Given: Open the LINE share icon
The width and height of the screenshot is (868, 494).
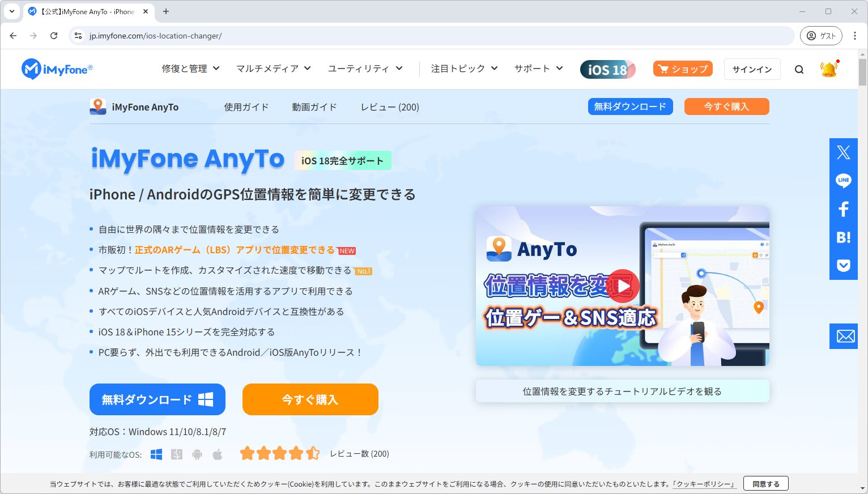Looking at the screenshot, I should (x=843, y=180).
